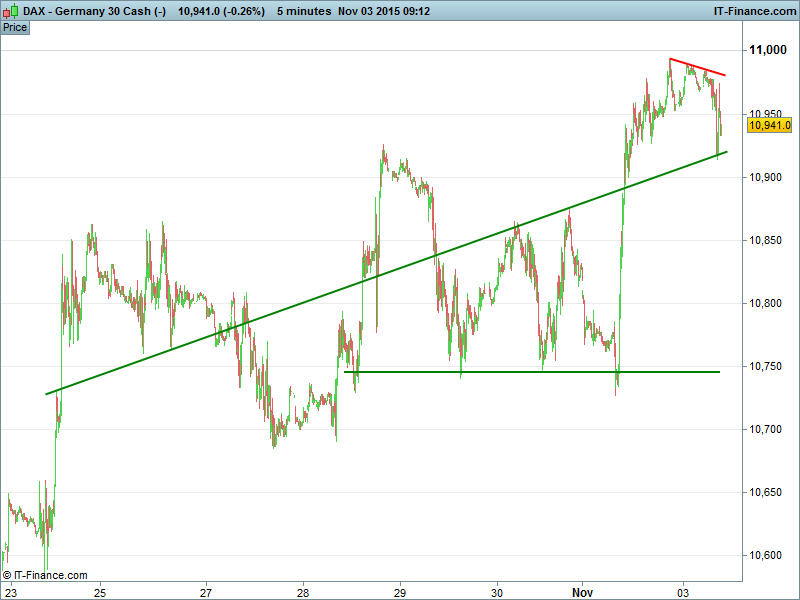This screenshot has height=600, width=800.
Task: Click the 10,600 price axis label
Action: point(768,555)
